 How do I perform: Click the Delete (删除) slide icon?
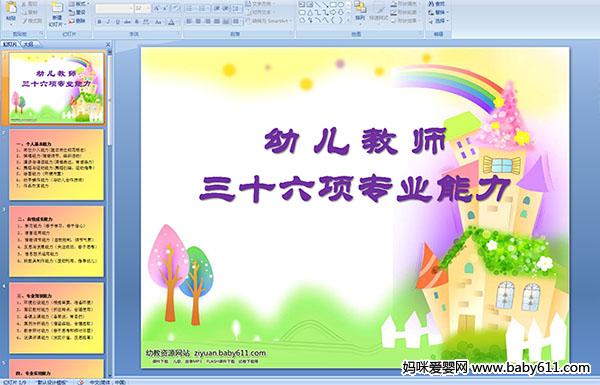point(72,21)
